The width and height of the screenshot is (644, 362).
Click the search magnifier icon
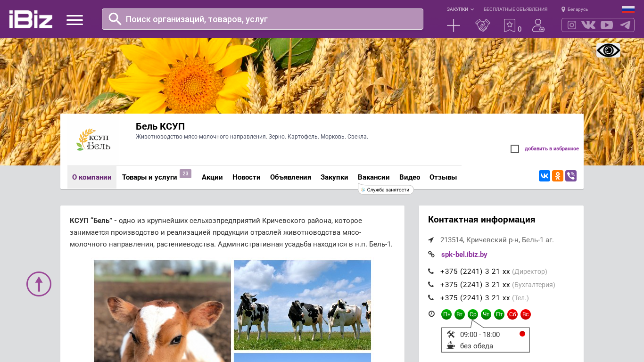115,19
